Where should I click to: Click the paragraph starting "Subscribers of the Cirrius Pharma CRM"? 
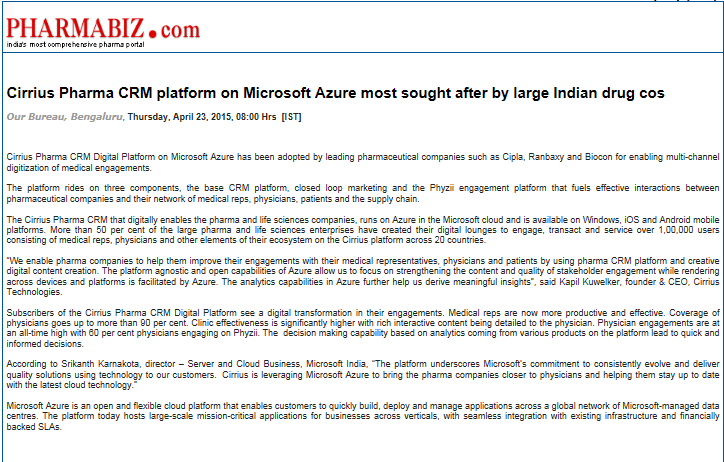[363, 328]
